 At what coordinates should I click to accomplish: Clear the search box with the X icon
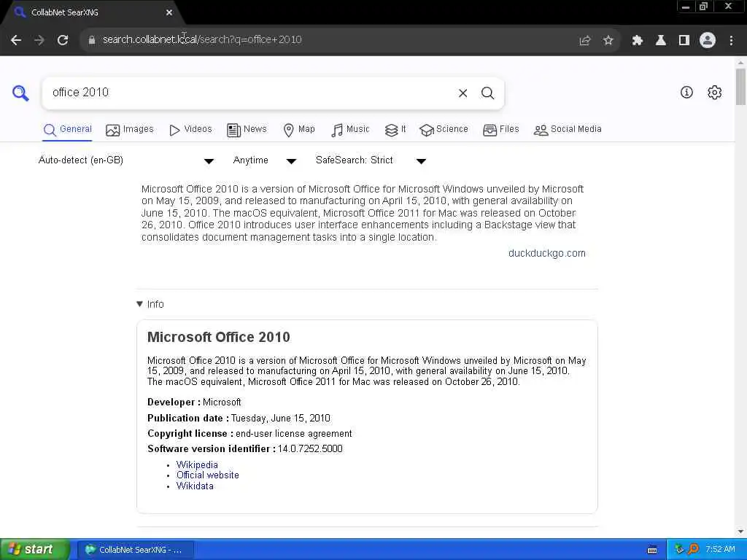(x=462, y=93)
